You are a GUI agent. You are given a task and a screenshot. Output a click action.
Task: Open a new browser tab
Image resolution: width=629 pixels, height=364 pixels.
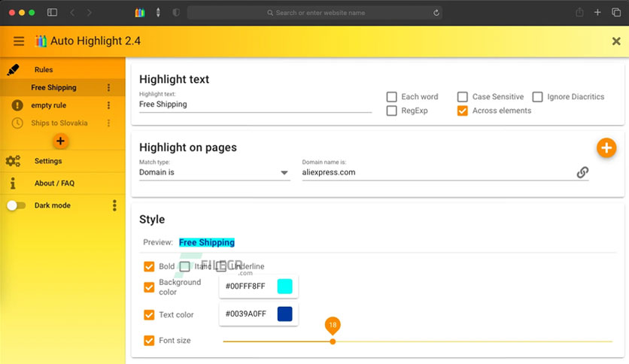click(597, 13)
